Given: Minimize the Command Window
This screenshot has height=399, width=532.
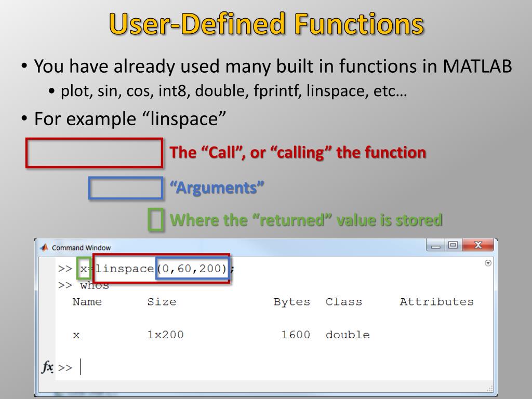Looking at the screenshot, I should click(436, 245).
